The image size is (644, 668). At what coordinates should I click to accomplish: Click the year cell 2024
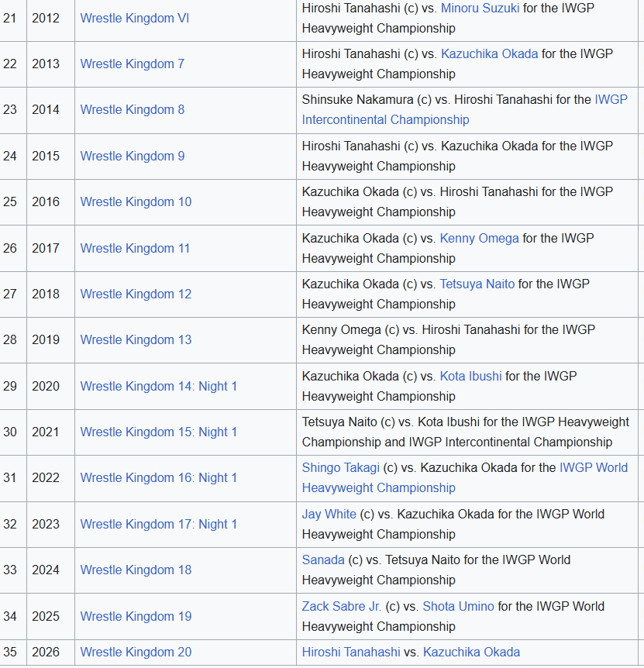click(50, 570)
